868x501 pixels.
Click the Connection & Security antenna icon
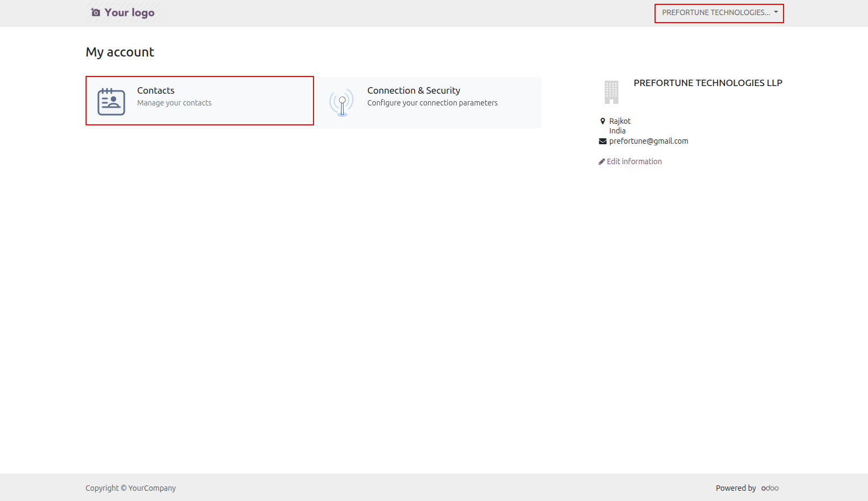click(341, 102)
